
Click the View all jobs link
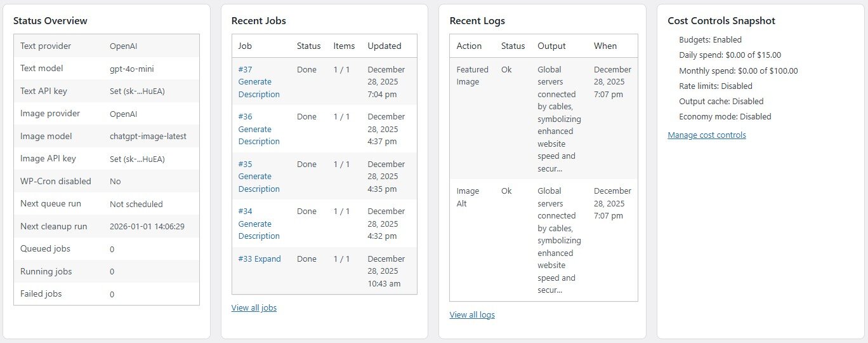(x=254, y=308)
